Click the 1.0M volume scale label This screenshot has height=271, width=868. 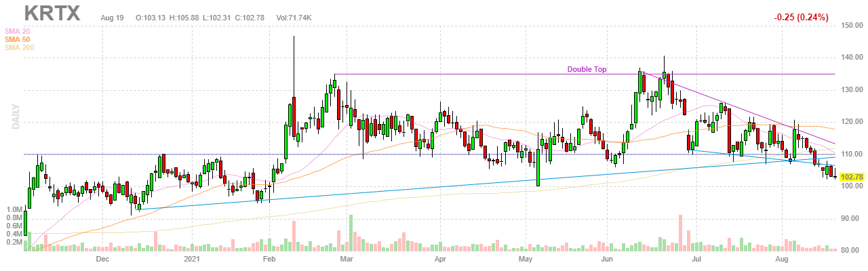point(13,210)
